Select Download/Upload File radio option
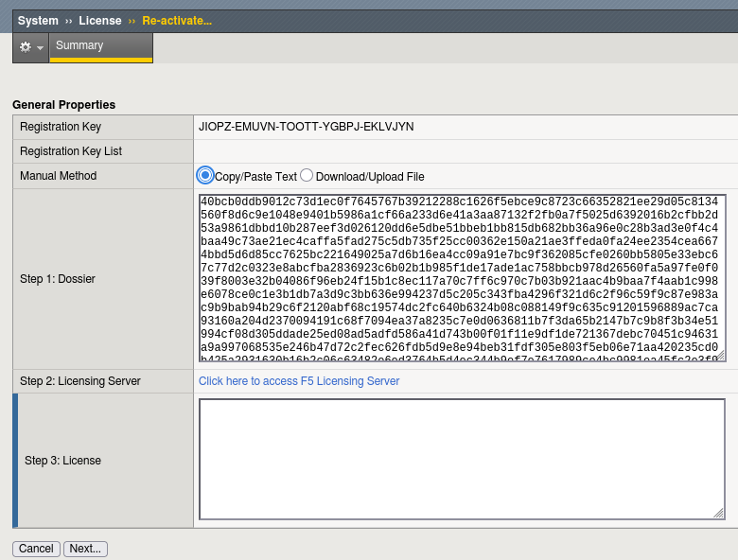 point(307,176)
